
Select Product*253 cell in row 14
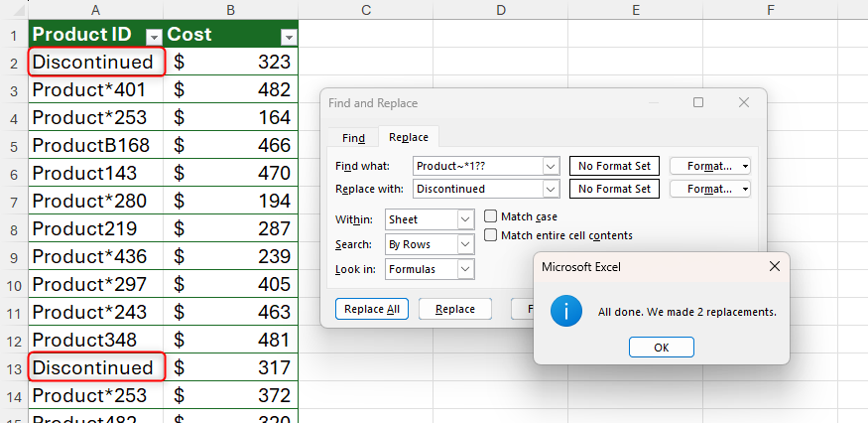pos(96,395)
